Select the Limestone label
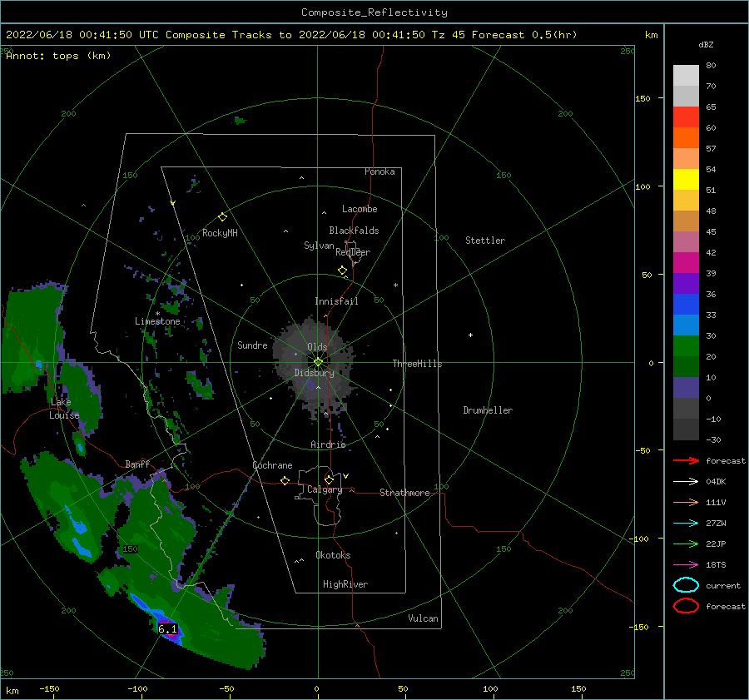This screenshot has height=700, width=749. point(157,321)
